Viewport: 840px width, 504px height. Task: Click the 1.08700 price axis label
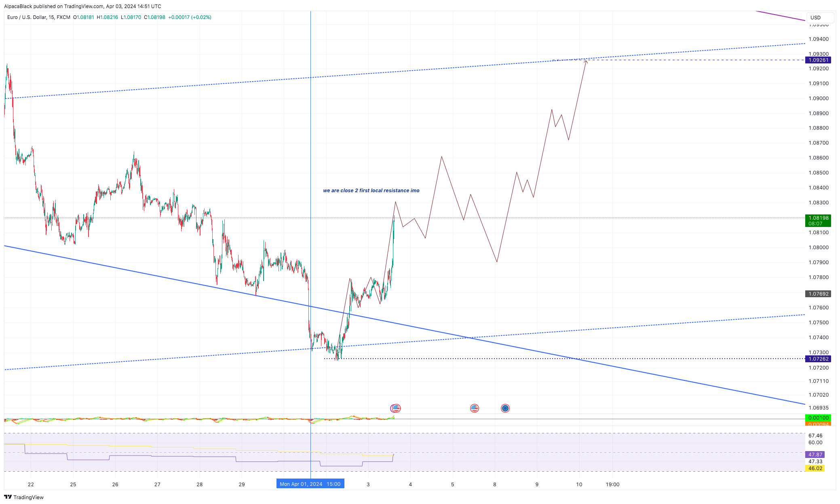(x=819, y=143)
